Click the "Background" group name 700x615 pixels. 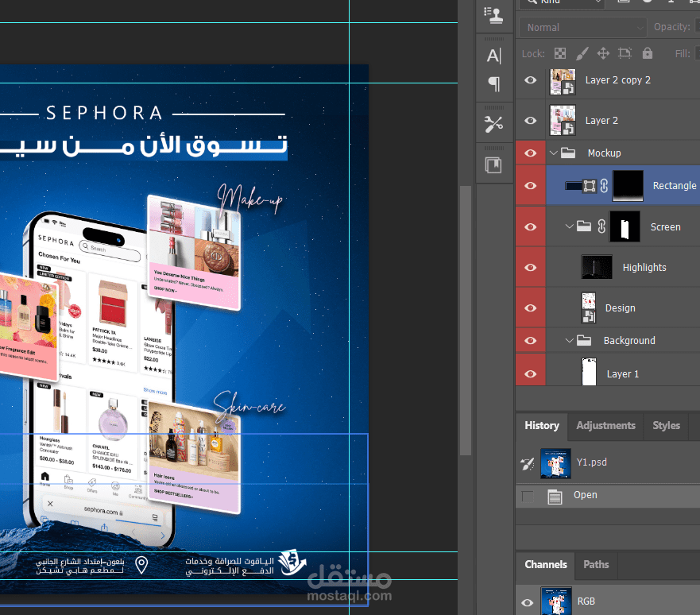point(629,341)
